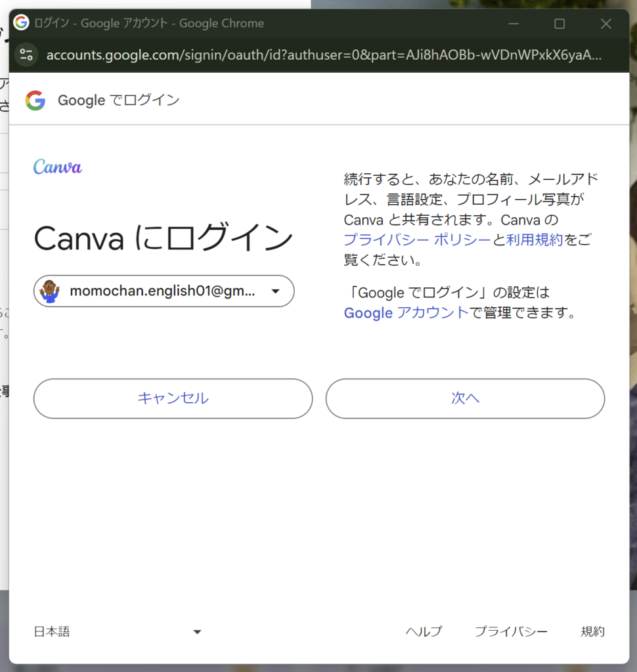Maximize the Chrome login window
This screenshot has width=637, height=672.
tap(560, 24)
